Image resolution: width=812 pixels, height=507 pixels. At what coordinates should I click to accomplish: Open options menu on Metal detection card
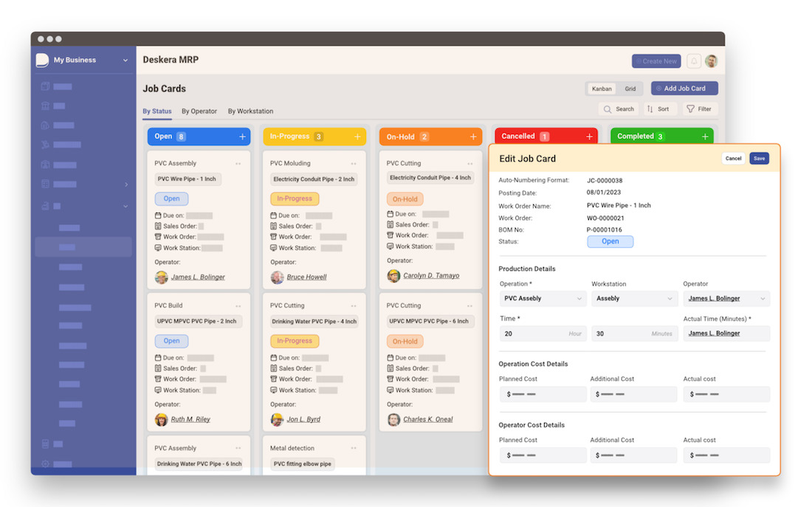[x=354, y=449]
